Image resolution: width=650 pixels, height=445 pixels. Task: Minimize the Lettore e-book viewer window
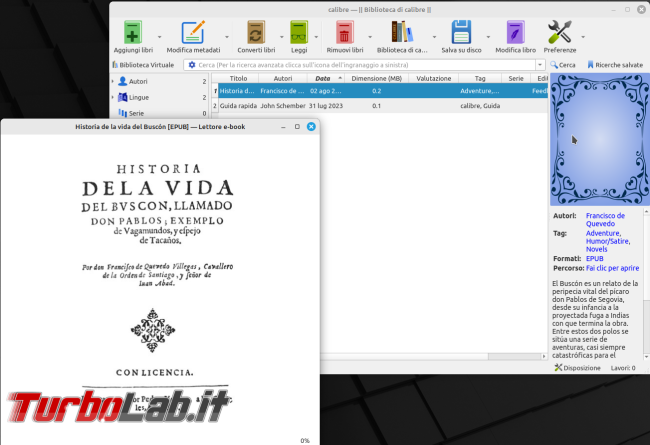click(x=283, y=126)
